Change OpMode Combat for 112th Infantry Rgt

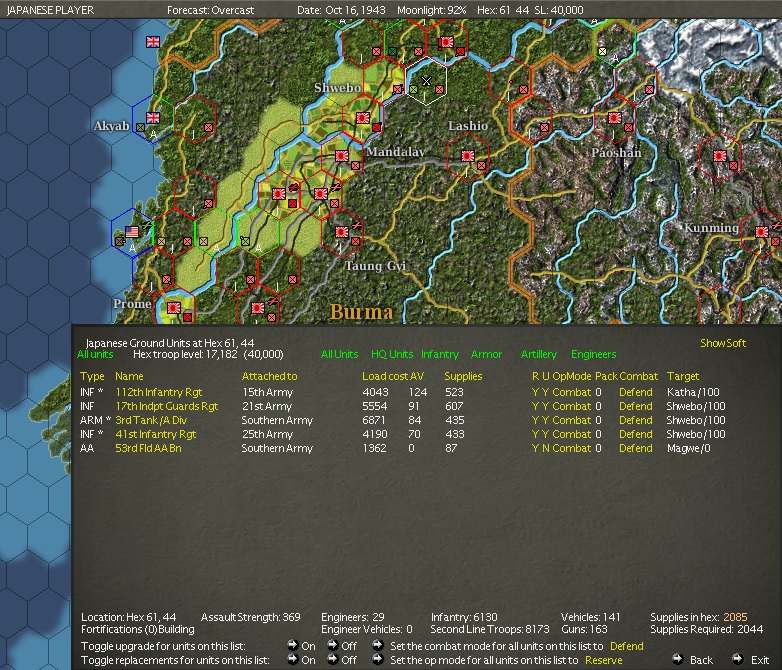pyautogui.click(x=572, y=392)
